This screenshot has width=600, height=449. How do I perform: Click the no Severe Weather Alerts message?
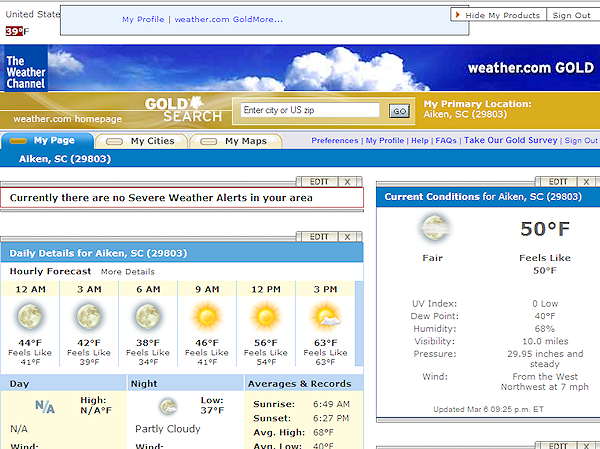pos(161,198)
